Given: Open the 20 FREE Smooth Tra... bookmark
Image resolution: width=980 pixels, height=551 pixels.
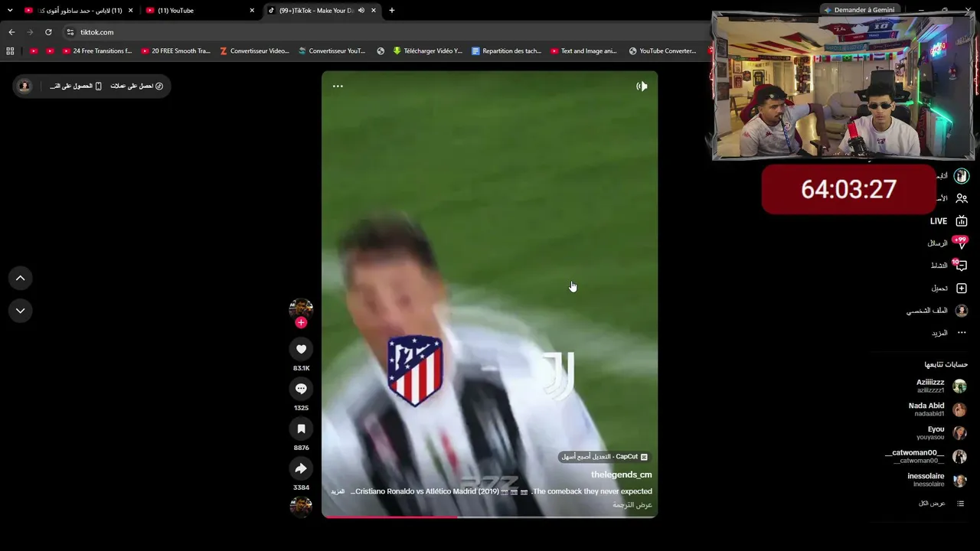Looking at the screenshot, I should pyautogui.click(x=176, y=51).
